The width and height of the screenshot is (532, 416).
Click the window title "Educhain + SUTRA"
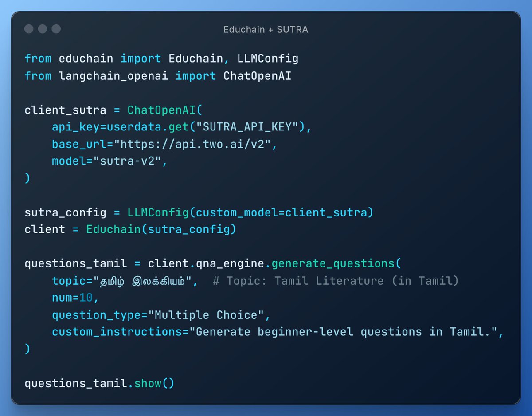pos(266,30)
